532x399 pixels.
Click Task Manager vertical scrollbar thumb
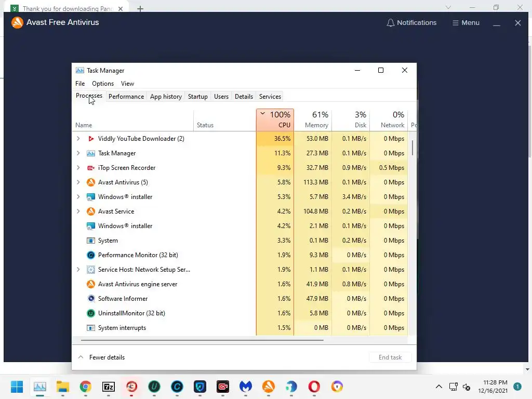[x=413, y=148]
